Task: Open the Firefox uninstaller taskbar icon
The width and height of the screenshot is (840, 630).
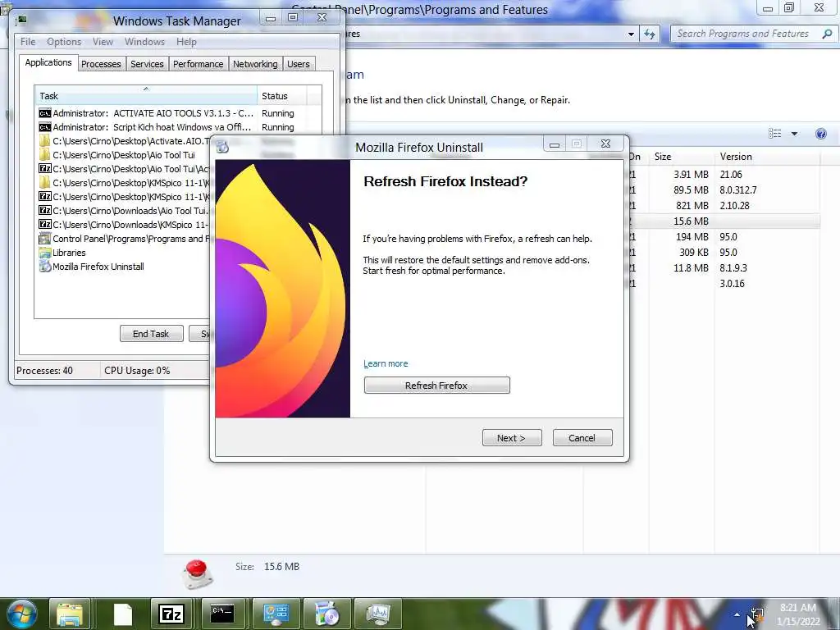Action: [326, 614]
